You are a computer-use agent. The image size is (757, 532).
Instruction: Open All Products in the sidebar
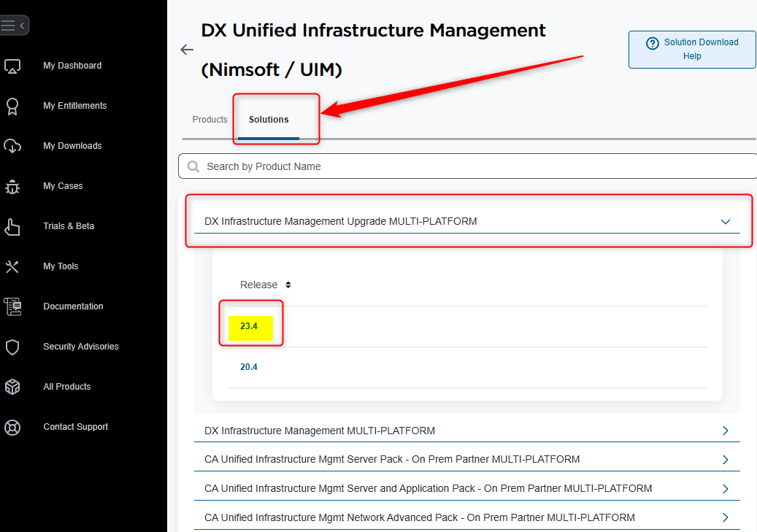point(66,386)
